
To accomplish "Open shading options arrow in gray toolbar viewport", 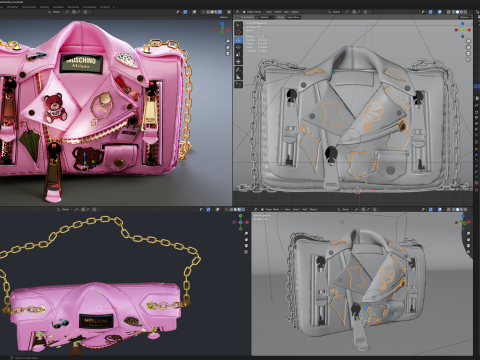I will tap(470, 12).
